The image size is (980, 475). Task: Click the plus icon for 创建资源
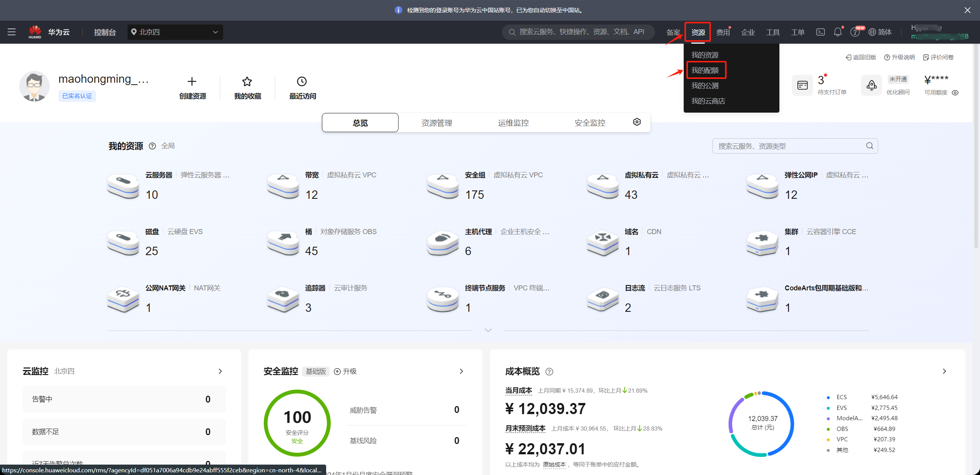tap(192, 81)
